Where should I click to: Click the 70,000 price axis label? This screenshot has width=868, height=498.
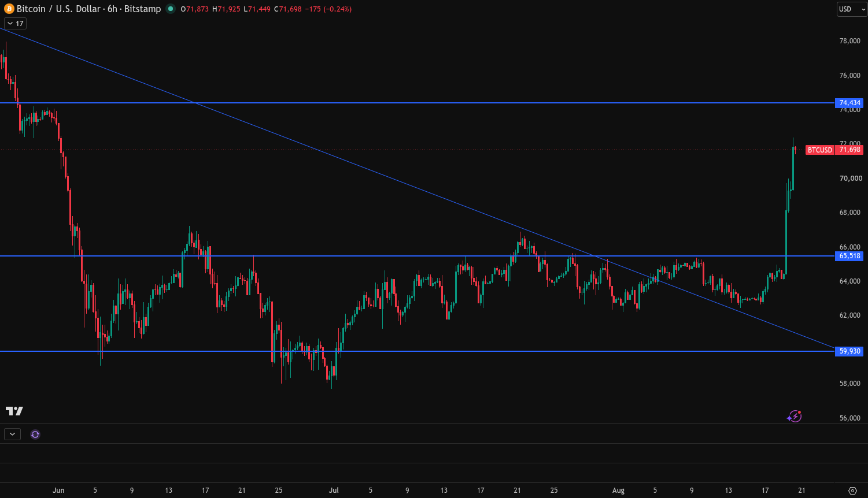(850, 179)
